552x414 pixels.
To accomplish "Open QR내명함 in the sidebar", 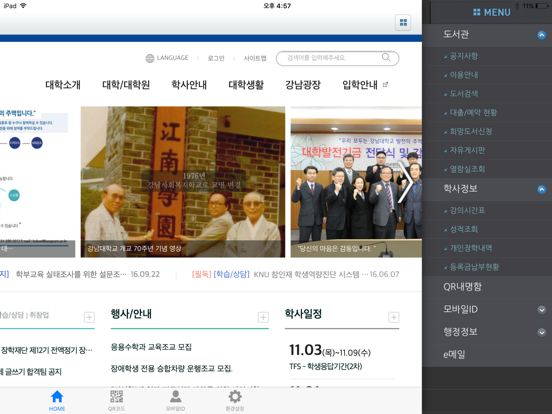I will coord(462,287).
